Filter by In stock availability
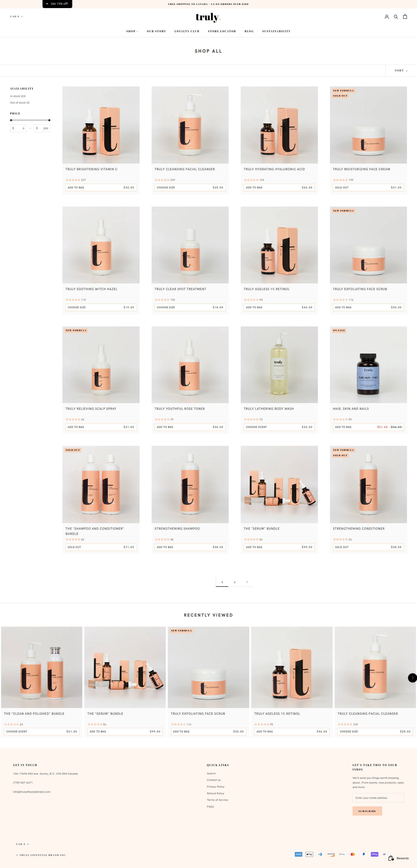Viewport: 417px width, 868px height. click(x=18, y=96)
